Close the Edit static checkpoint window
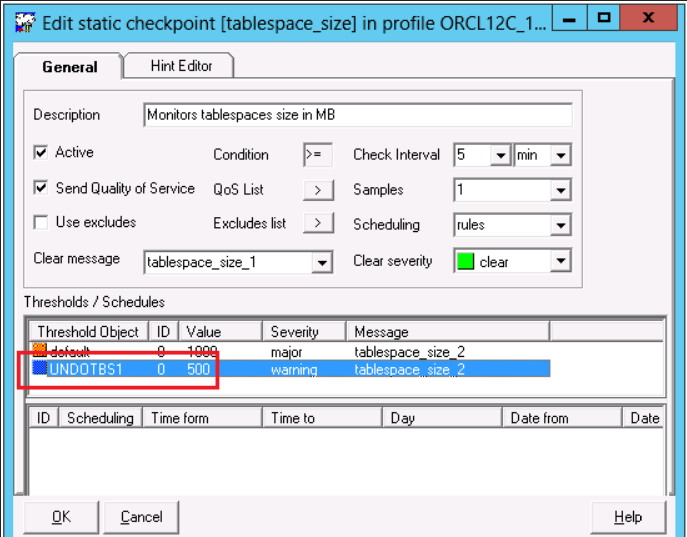The height and width of the screenshot is (537, 687). tap(648, 18)
